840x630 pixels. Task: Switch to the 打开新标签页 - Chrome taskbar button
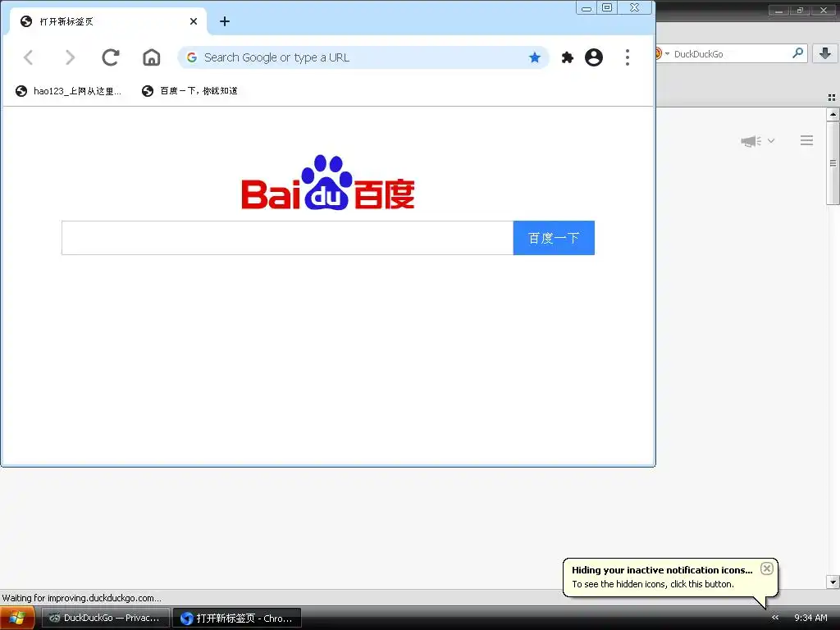237,618
